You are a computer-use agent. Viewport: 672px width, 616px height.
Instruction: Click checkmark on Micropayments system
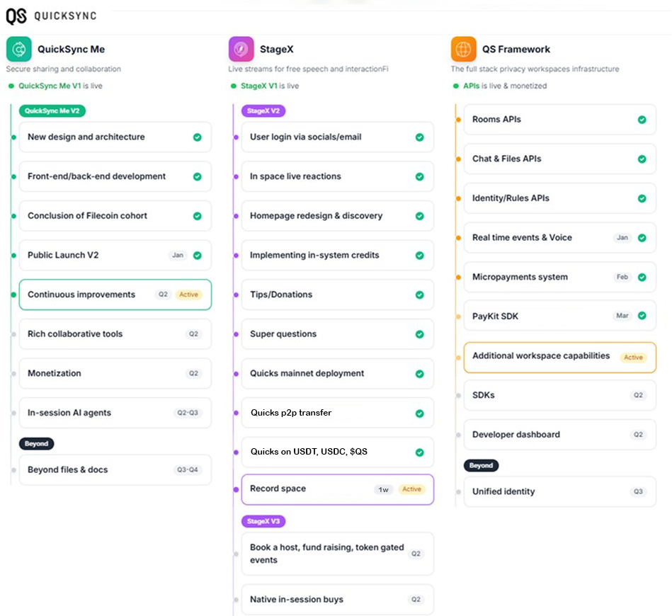click(x=642, y=278)
